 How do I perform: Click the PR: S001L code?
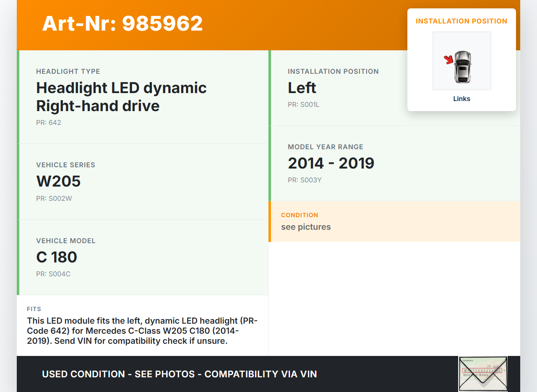point(304,105)
